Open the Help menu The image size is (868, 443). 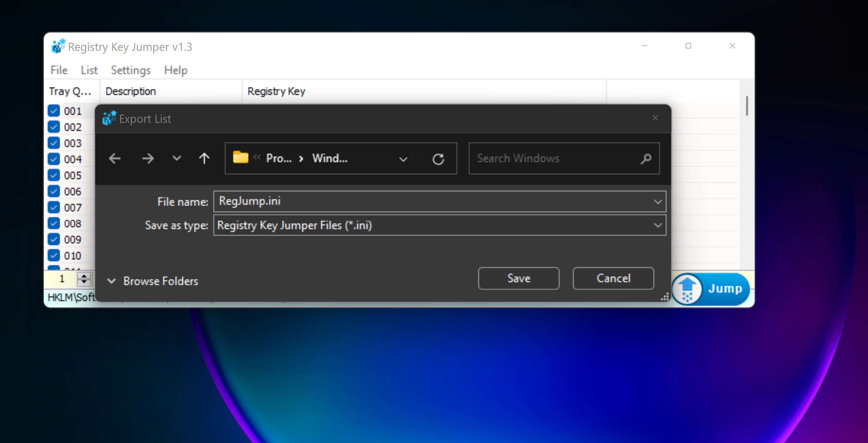[176, 70]
